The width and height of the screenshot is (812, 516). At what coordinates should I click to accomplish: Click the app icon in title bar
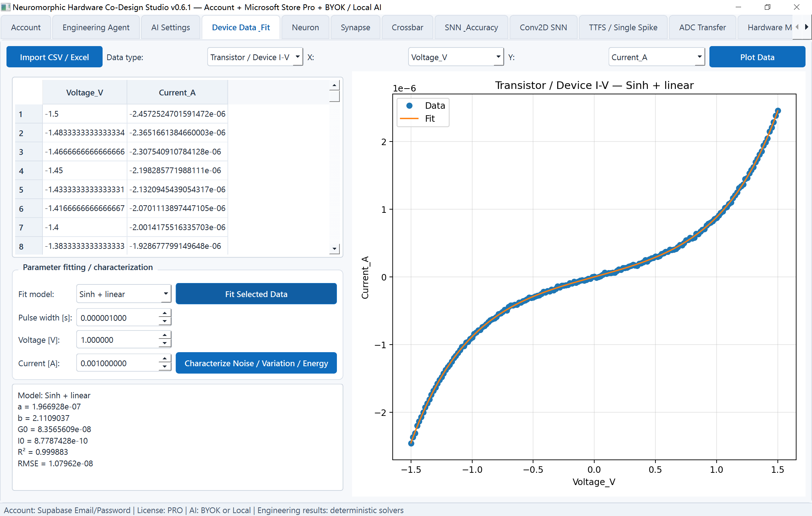6,7
